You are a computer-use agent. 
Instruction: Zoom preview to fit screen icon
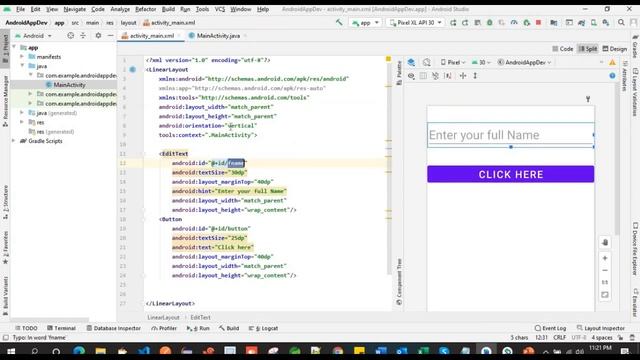pyautogui.click(x=605, y=294)
